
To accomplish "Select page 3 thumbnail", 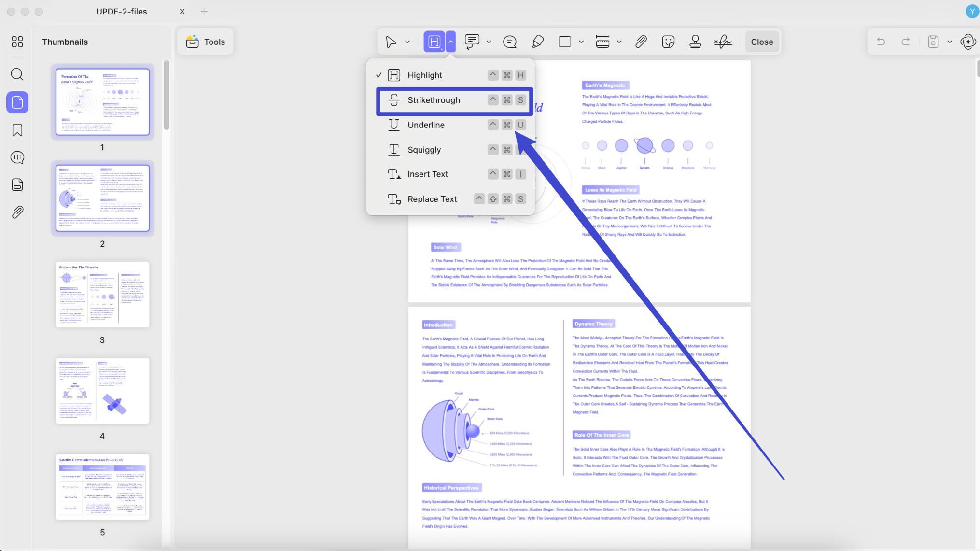I will pos(102,295).
